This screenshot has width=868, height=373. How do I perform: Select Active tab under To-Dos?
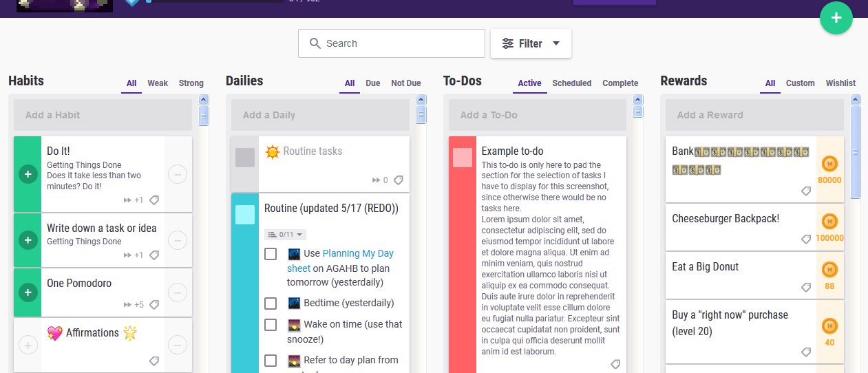coord(529,83)
